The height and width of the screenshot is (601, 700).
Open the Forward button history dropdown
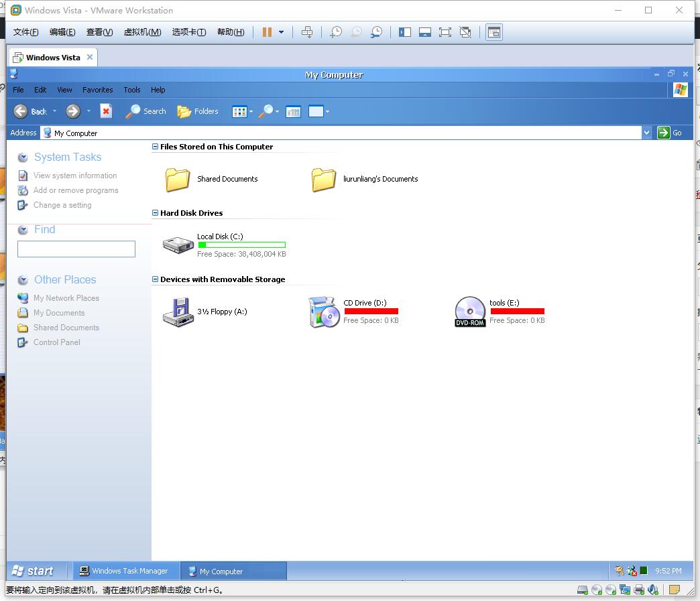click(x=89, y=111)
